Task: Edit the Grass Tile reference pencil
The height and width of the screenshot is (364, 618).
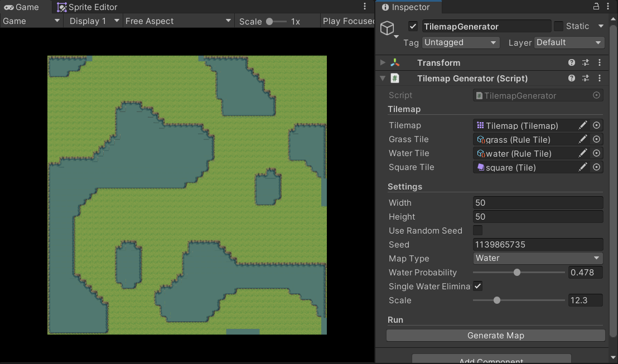Action: click(582, 139)
